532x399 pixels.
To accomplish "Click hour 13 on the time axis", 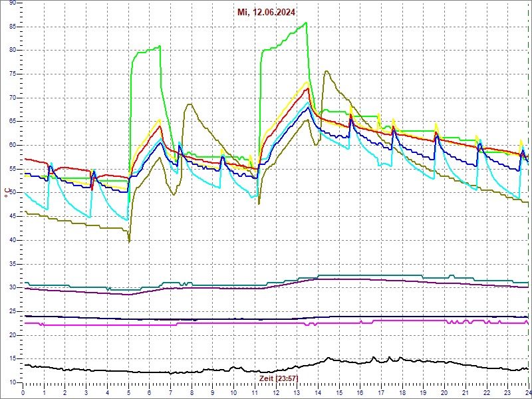I will click(x=297, y=392).
